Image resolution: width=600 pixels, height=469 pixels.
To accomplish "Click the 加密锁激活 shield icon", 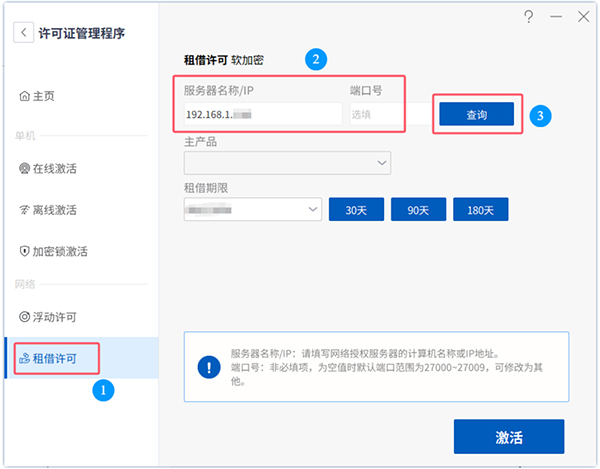I will [x=24, y=251].
